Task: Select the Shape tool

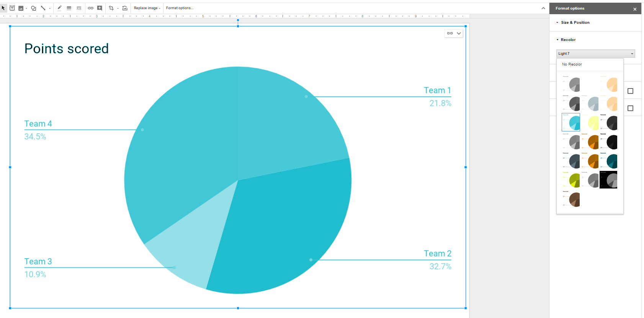Action: [34, 8]
